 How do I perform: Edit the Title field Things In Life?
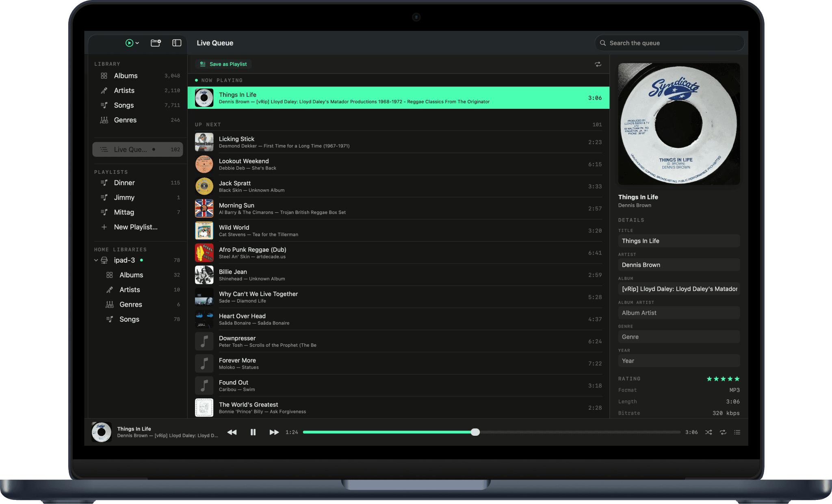(679, 241)
